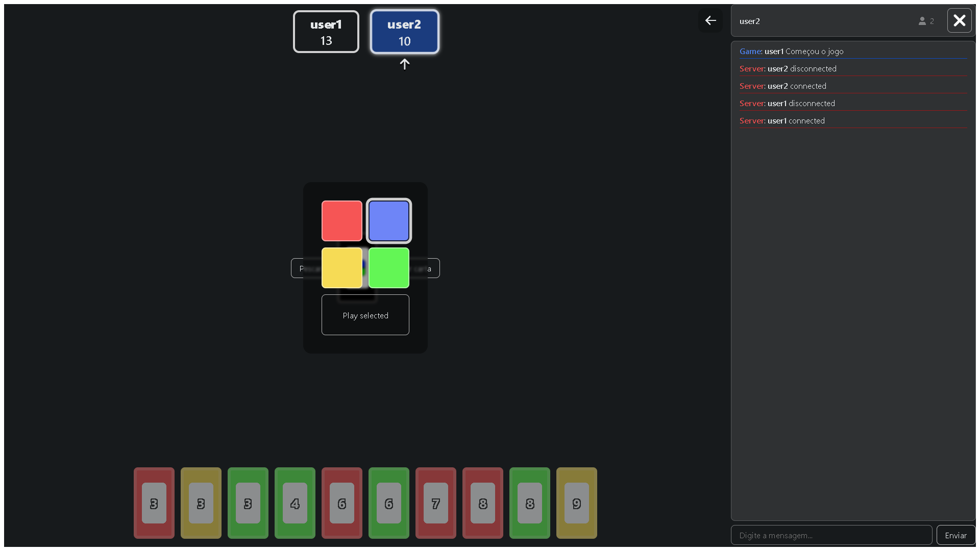Viewport: 980px width, 551px height.
Task: Select the green 8 card
Action: click(529, 503)
